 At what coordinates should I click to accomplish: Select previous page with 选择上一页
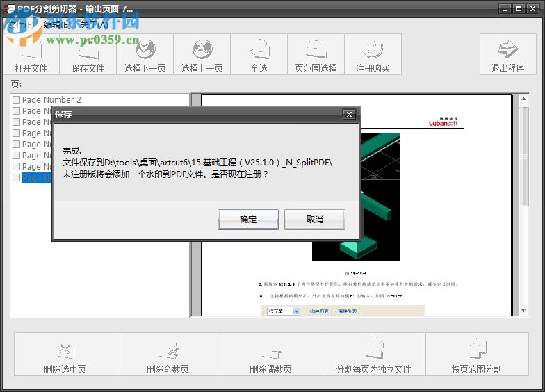click(202, 54)
